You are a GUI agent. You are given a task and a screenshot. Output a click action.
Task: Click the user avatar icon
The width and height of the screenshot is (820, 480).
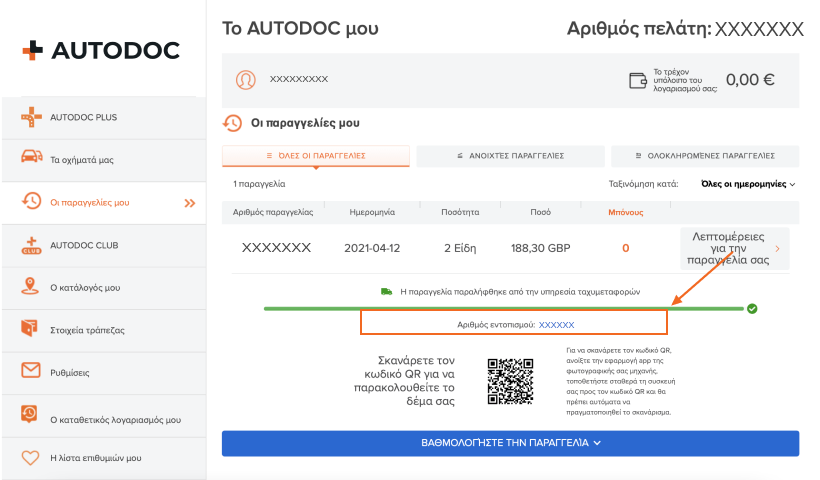point(245,80)
